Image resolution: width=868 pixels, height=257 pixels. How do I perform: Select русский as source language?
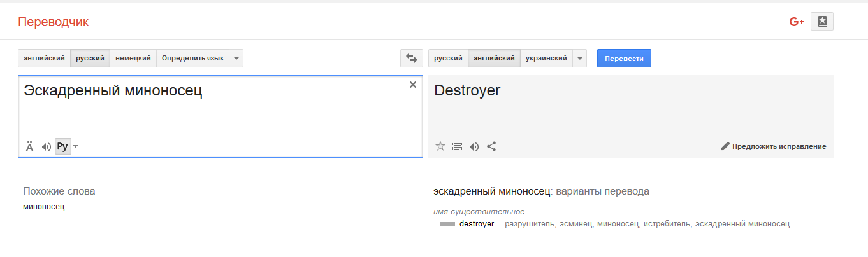pos(90,58)
